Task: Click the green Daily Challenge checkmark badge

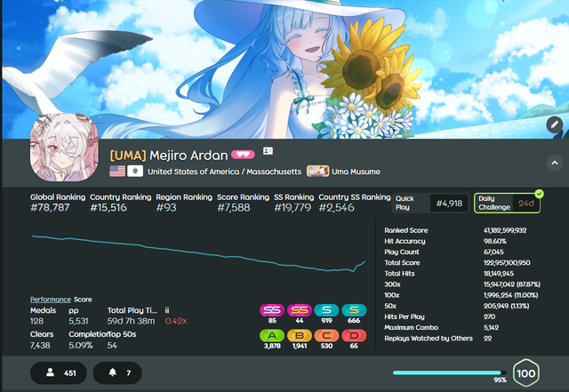Action: [540, 194]
